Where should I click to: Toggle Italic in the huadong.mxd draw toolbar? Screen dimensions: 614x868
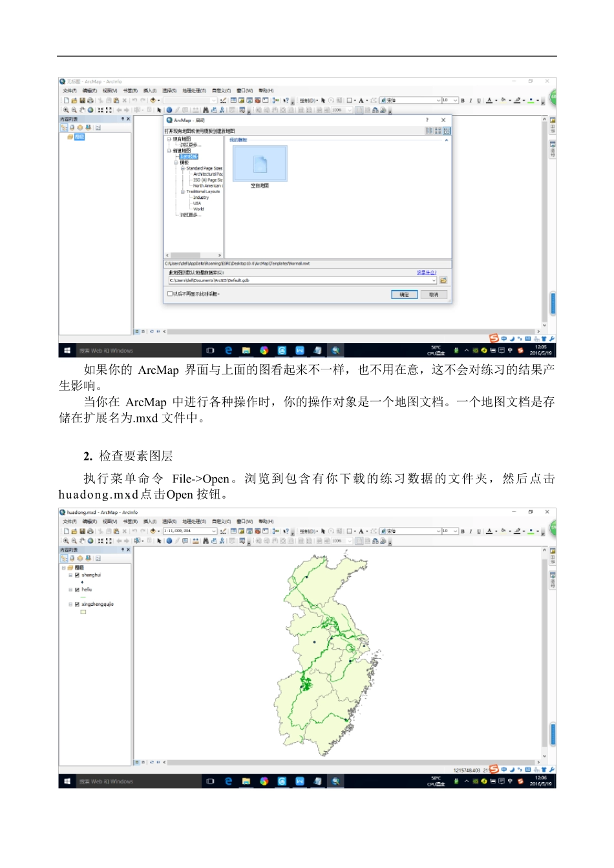(x=471, y=531)
